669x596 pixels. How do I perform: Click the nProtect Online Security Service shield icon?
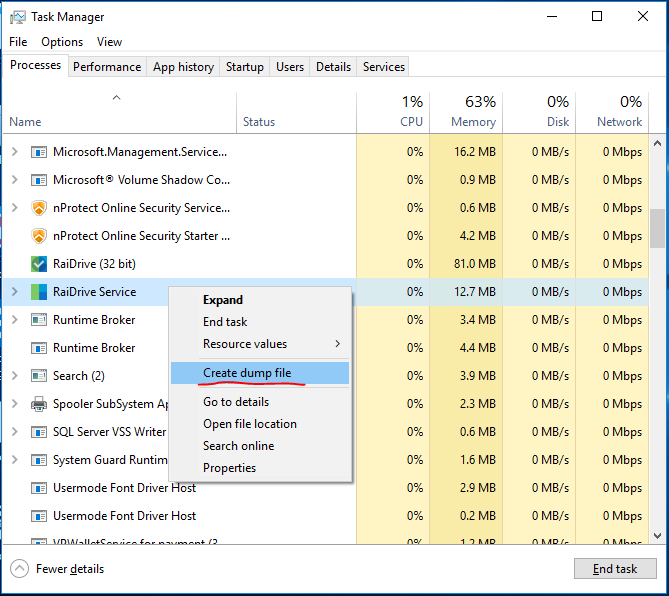[39, 208]
